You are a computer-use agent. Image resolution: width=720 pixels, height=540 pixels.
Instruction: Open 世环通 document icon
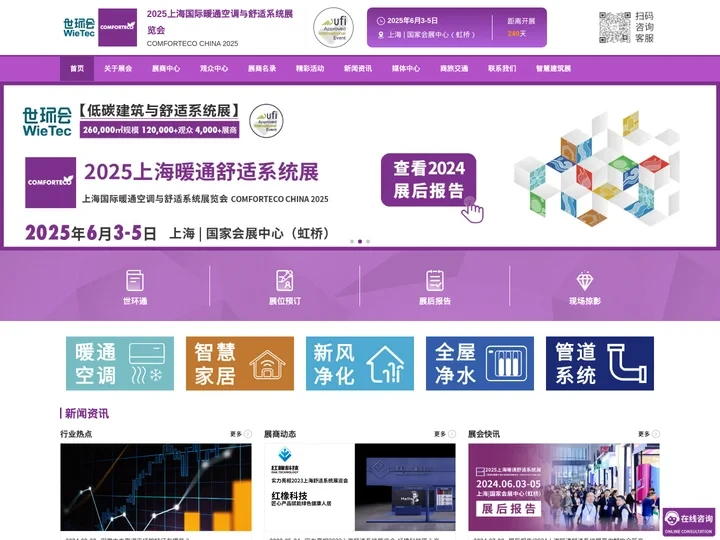pos(135,281)
